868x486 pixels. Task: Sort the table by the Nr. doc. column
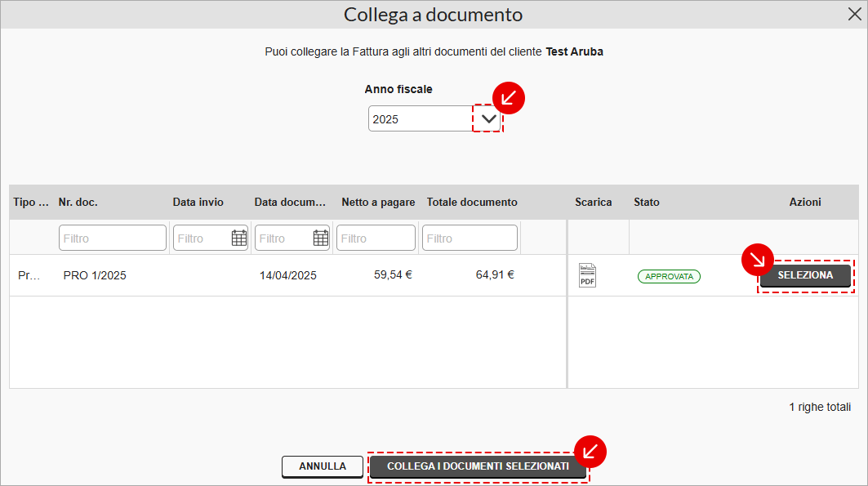pyautogui.click(x=78, y=202)
